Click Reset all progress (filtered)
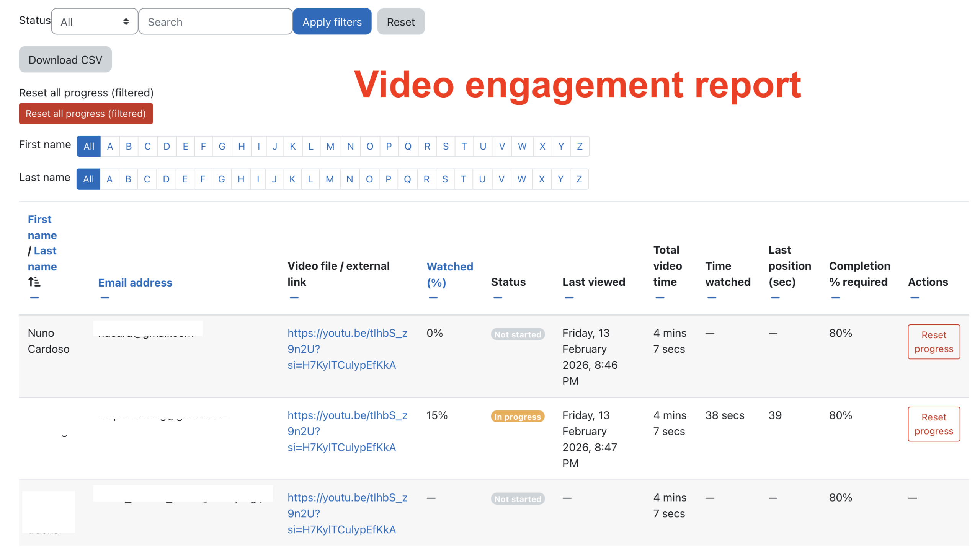This screenshot has height=557, width=980. click(85, 114)
